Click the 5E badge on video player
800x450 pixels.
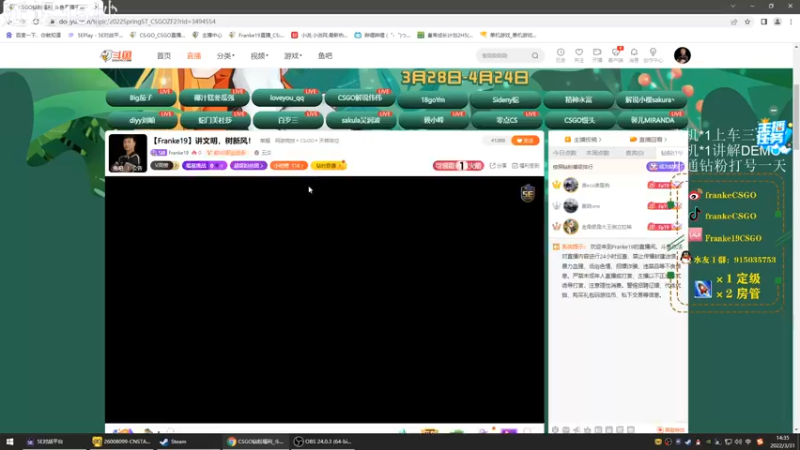[x=528, y=193]
